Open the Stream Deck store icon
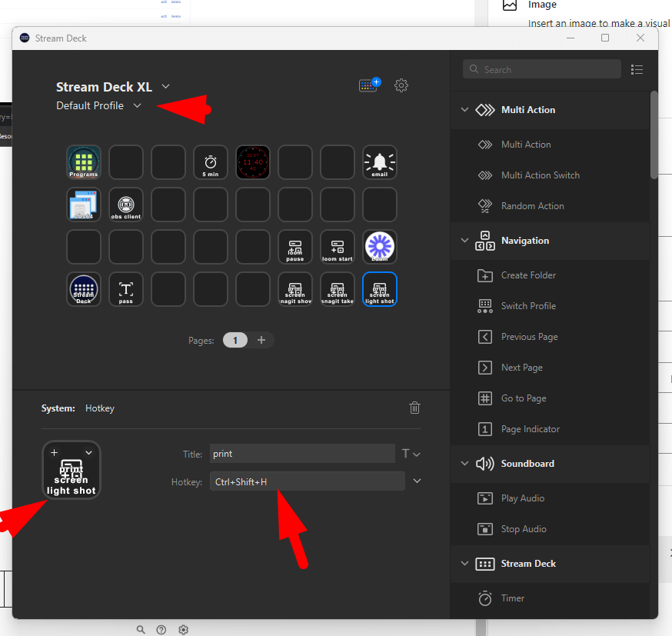This screenshot has width=672, height=636. [370, 85]
